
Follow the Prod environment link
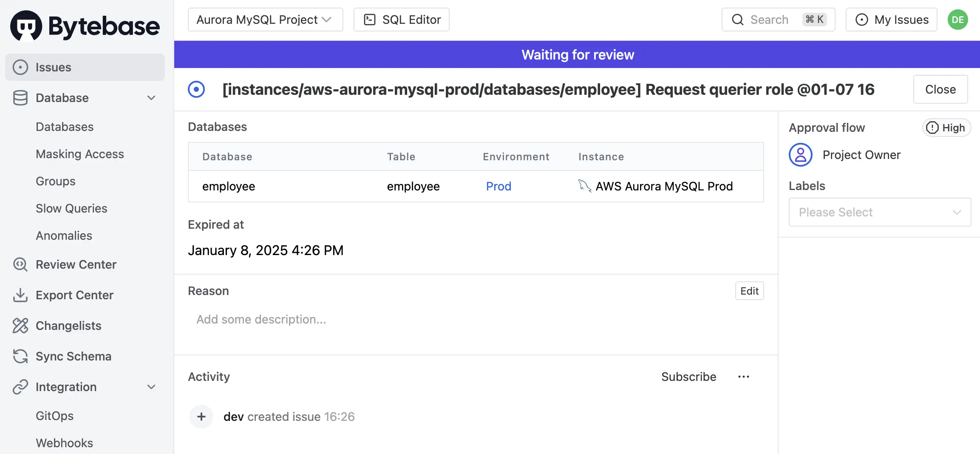click(498, 186)
